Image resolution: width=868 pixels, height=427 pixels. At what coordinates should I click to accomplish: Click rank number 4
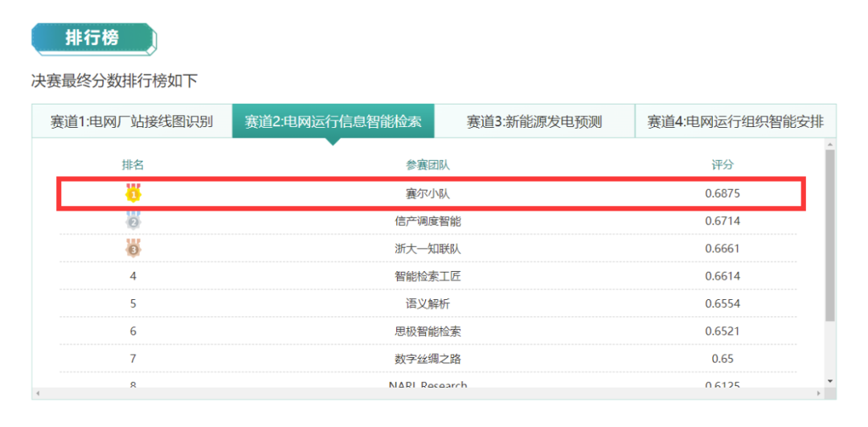[x=133, y=277]
